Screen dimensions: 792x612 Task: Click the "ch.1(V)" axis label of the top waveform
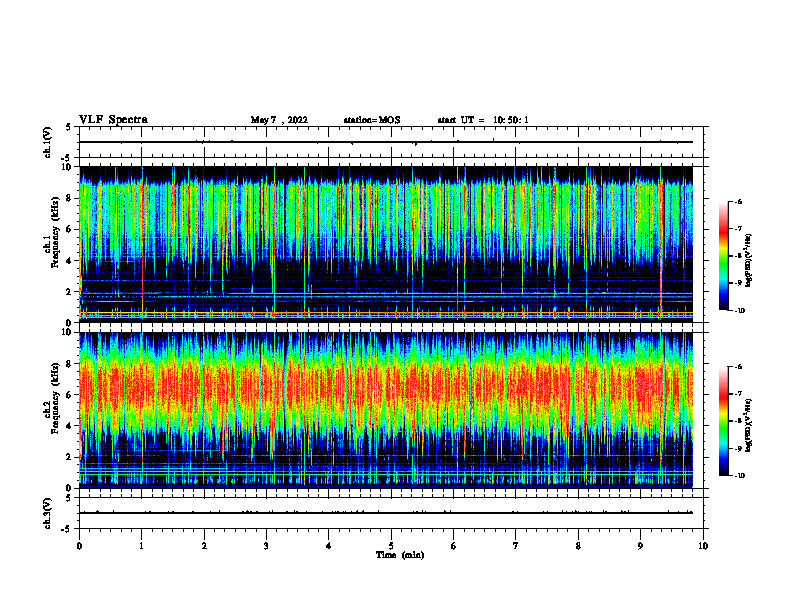48,142
